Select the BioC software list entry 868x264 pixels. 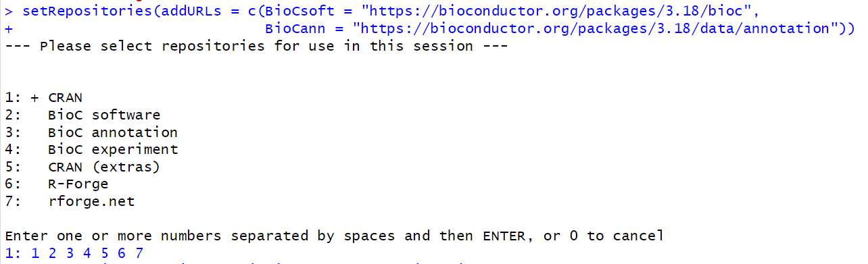104,115
